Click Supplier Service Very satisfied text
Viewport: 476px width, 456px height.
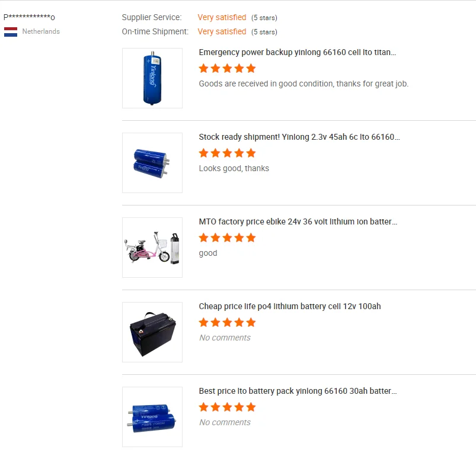(222, 18)
